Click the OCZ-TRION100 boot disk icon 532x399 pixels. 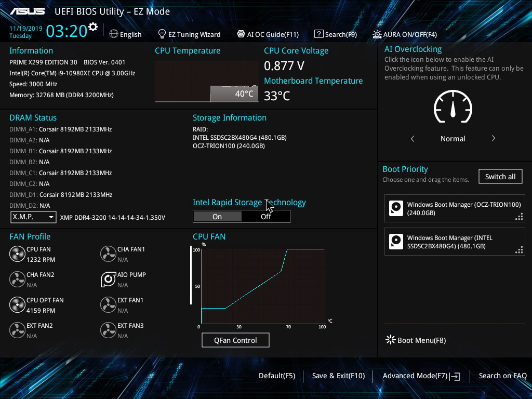tap(396, 208)
